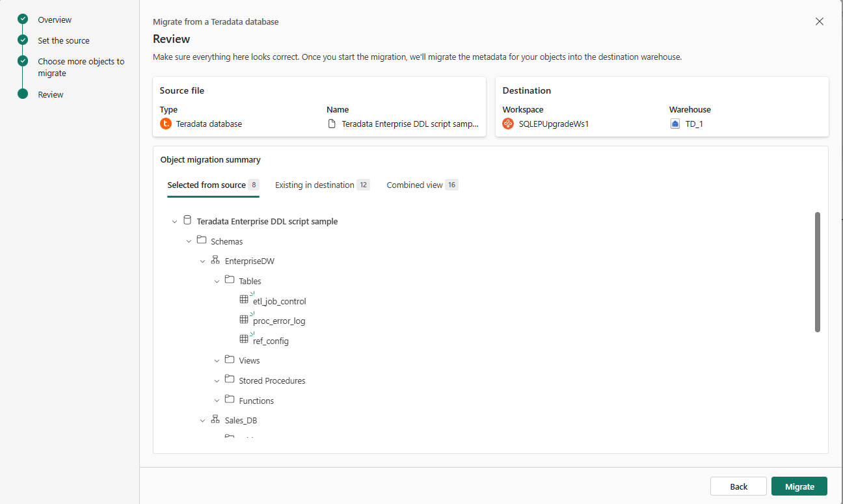Collapse the EnterpriseDW schema chevron
Screen dimensions: 843x504
tap(203, 261)
